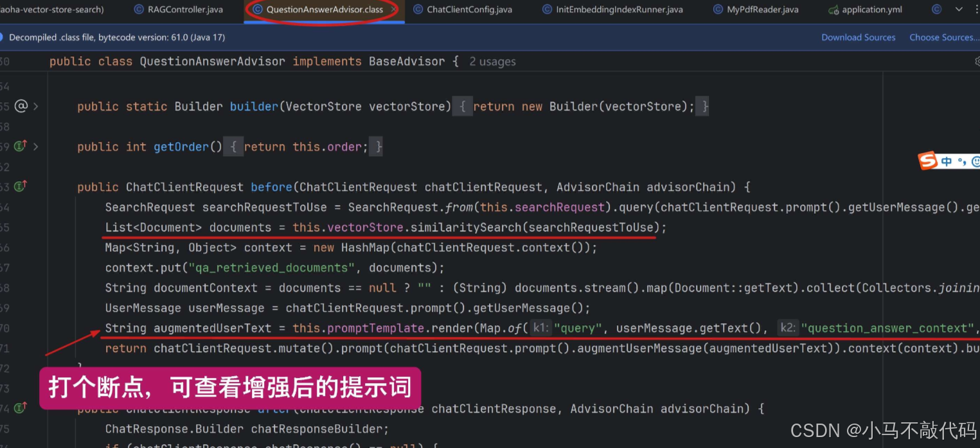Viewport: 980px width, 448px height.
Task: Click the 'similaritySearch' method call
Action: pyautogui.click(x=466, y=227)
